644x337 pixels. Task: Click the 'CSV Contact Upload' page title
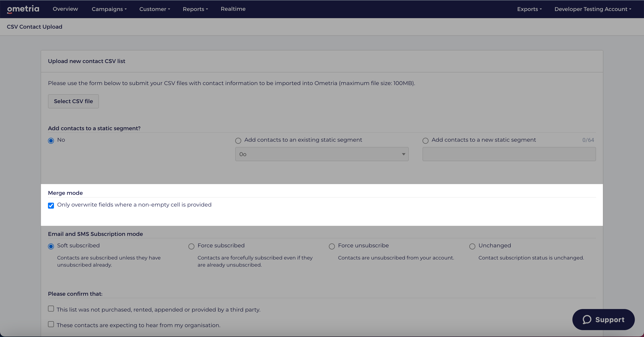(34, 27)
